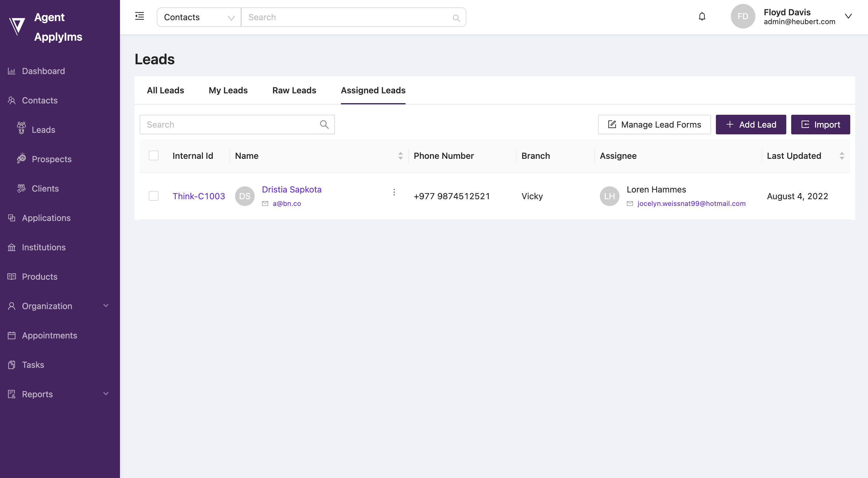The height and width of the screenshot is (478, 868).
Task: Click the Agent Applyims logo
Action: (x=17, y=26)
